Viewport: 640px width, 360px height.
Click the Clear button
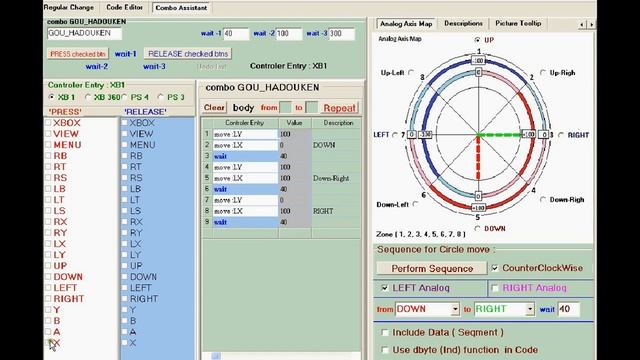[214, 108]
